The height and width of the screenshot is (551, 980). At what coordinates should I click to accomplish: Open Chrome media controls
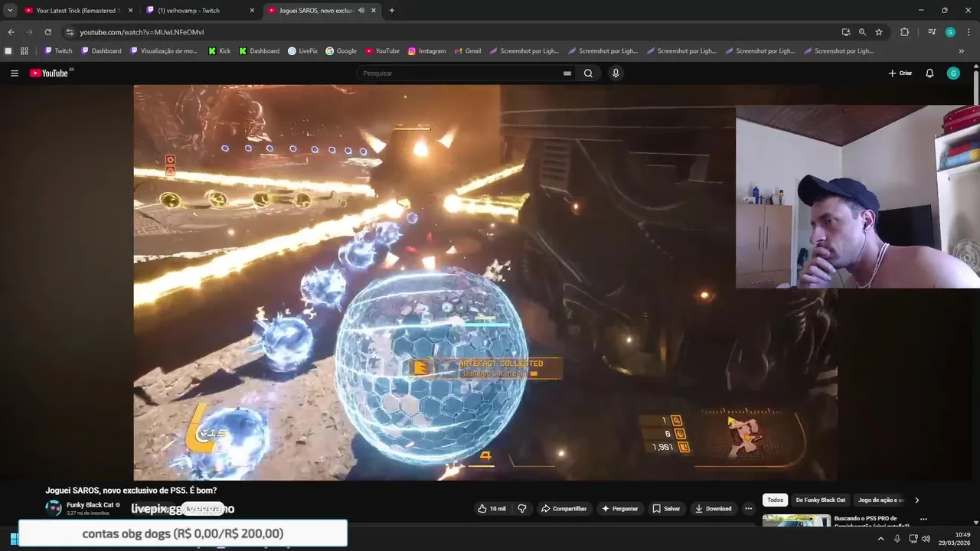pos(932,32)
